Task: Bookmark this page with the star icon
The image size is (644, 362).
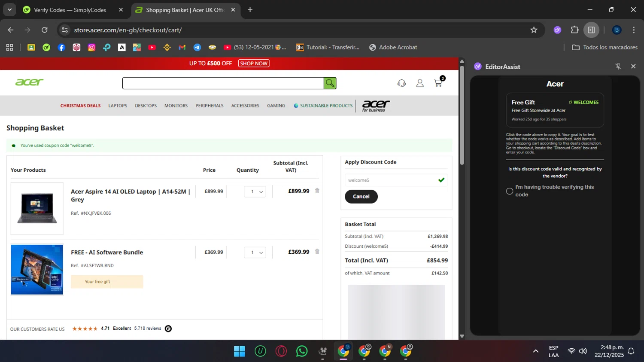Action: click(x=534, y=30)
